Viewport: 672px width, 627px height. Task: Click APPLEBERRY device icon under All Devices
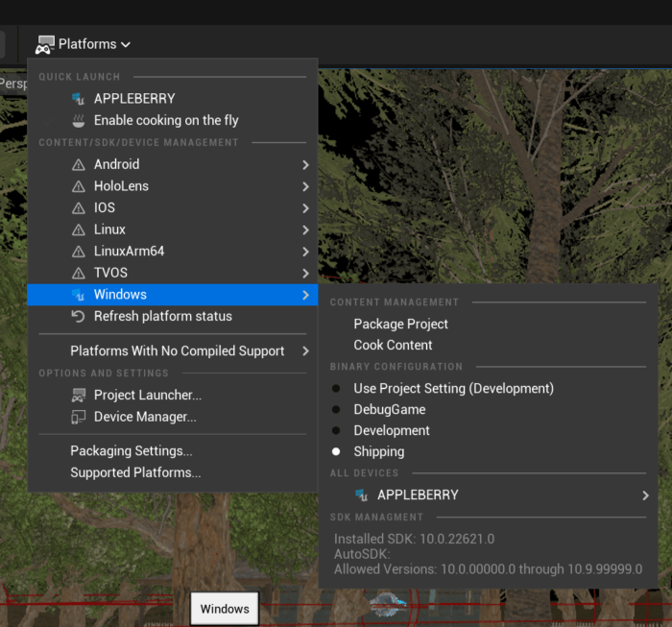[361, 495]
